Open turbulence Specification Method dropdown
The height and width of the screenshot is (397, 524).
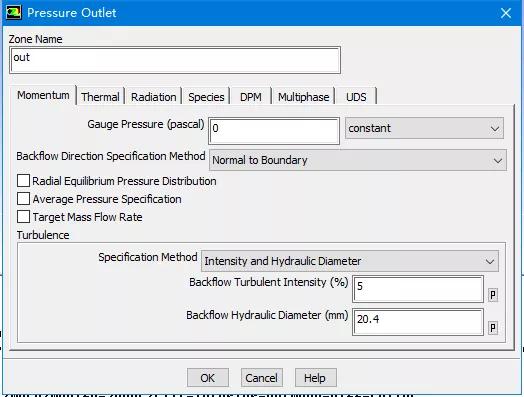click(x=350, y=261)
